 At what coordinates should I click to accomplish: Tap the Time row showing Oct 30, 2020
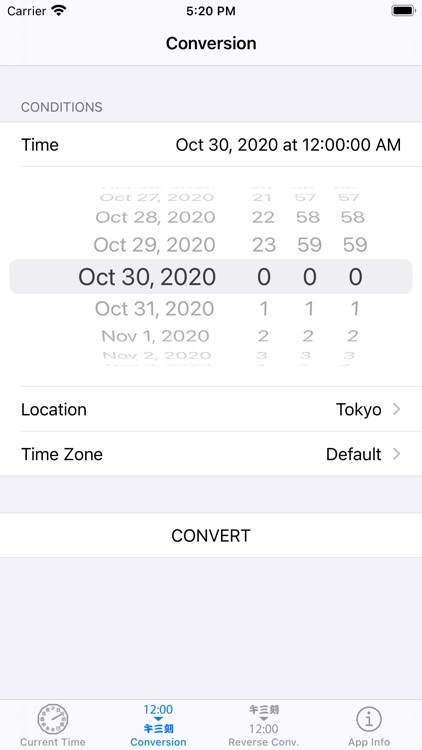pos(211,144)
